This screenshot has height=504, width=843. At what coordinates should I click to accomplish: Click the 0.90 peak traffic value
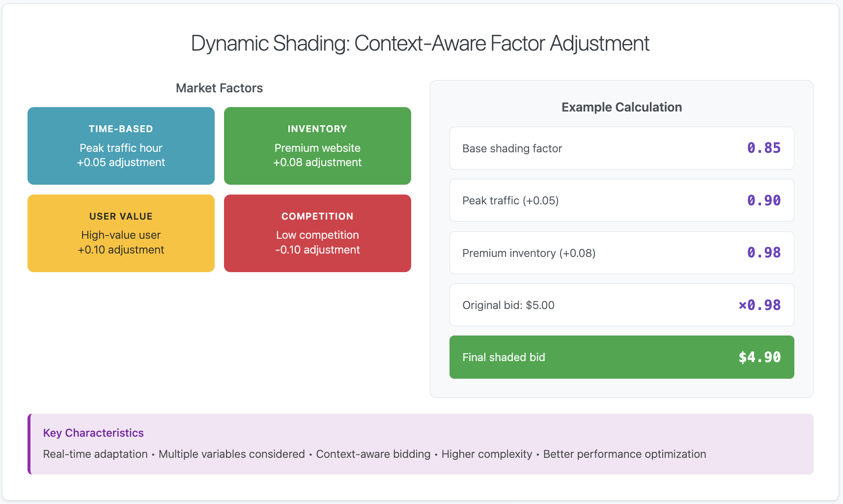[763, 200]
